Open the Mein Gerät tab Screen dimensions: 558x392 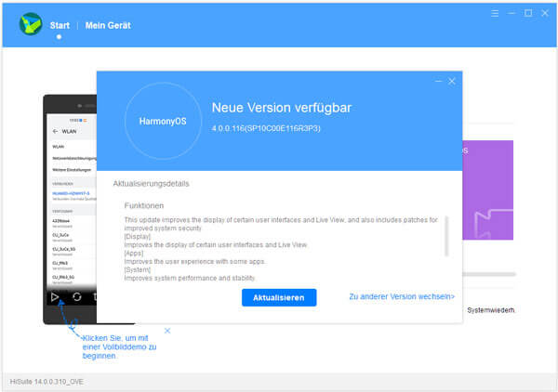coord(108,25)
